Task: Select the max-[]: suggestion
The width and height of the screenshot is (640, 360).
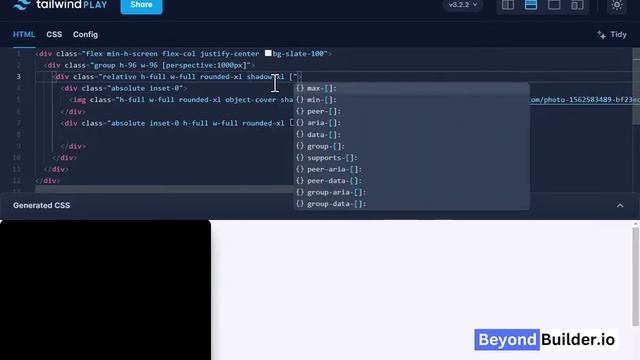Action: 411,88
